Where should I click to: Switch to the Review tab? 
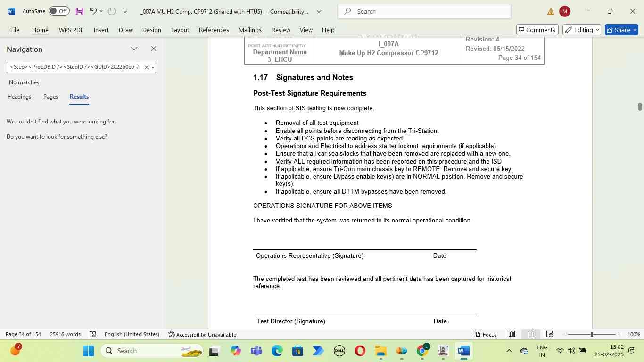(x=281, y=30)
